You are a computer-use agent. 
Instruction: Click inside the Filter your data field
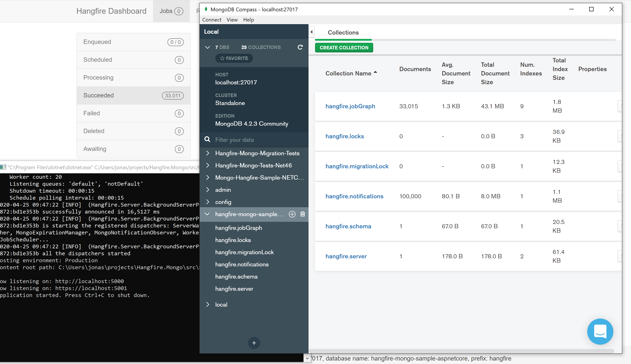point(250,140)
